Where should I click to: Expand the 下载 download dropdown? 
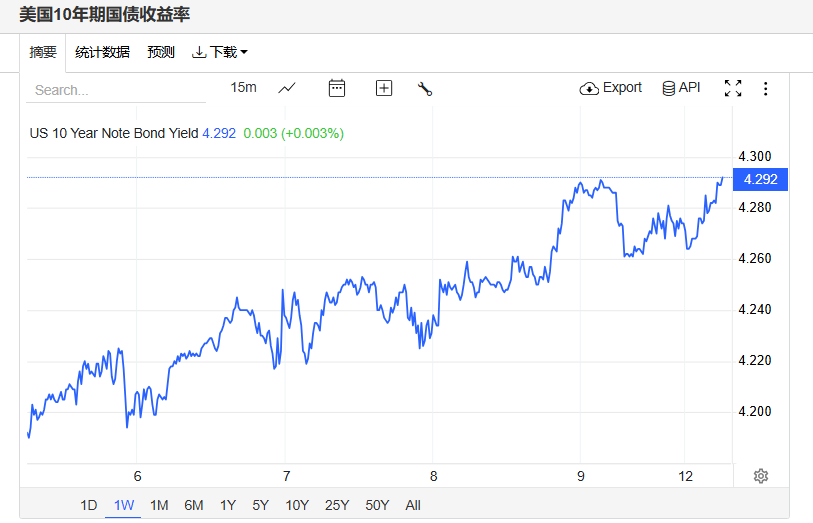point(220,52)
